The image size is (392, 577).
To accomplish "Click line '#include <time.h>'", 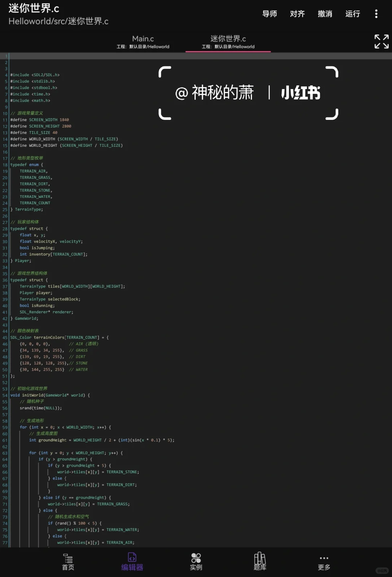I will click(30, 94).
